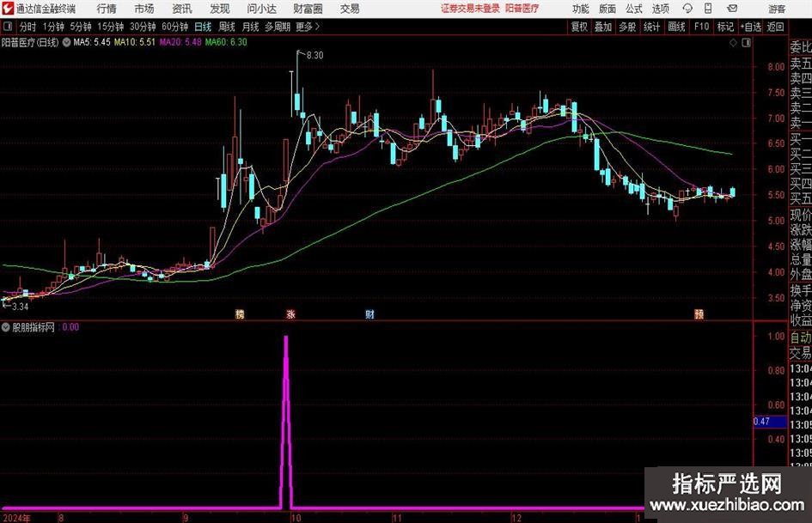This screenshot has width=812, height=523.
Task: Click the MA10: 5.51 label
Action: tap(135, 42)
